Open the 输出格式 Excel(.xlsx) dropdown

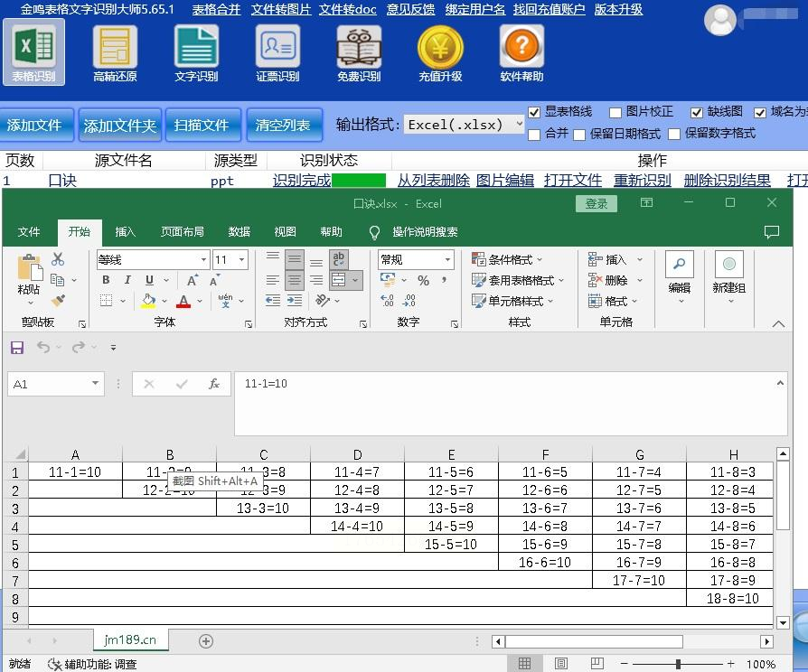[x=464, y=125]
